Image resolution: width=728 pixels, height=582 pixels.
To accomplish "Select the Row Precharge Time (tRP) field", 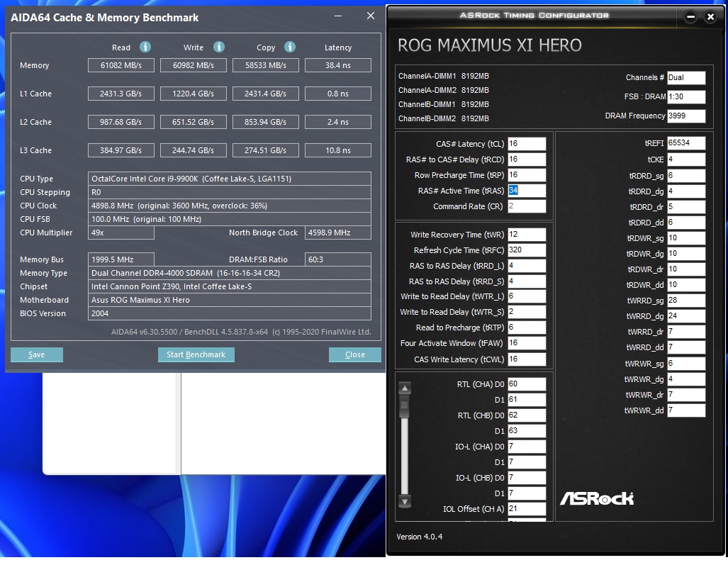I will (x=527, y=175).
